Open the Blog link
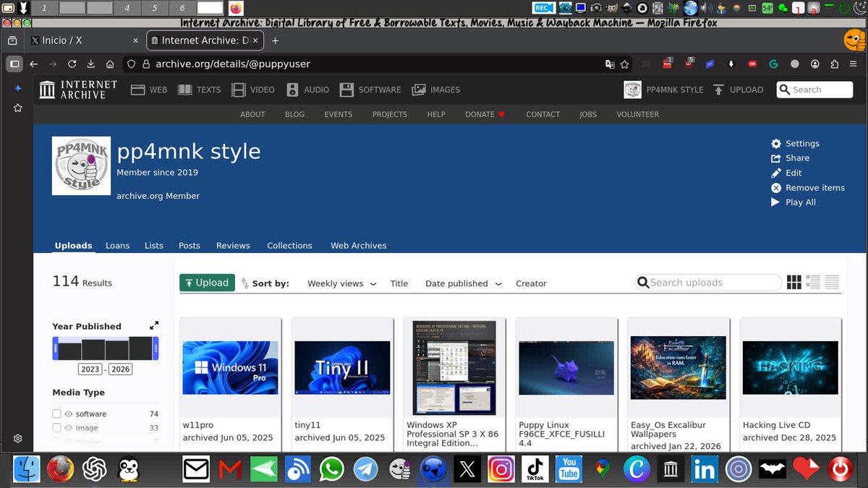This screenshot has width=868, height=488. pyautogui.click(x=294, y=114)
